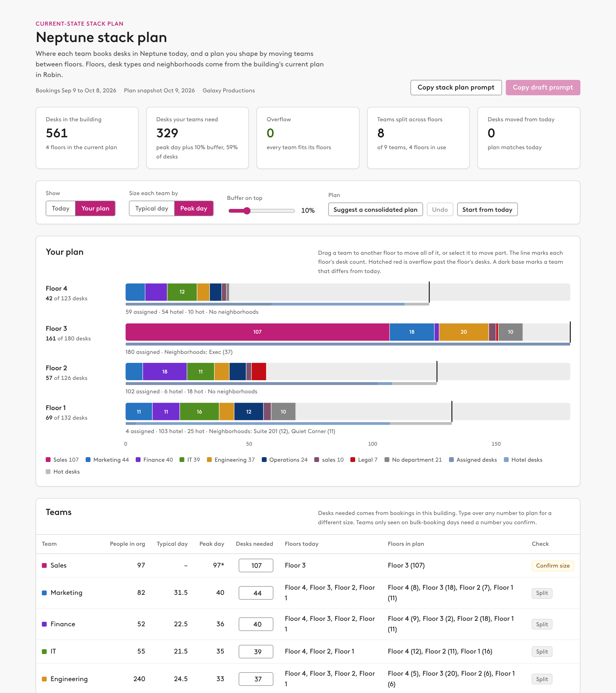616x693 pixels.
Task: Click IT 39 legend swatch
Action: 182,460
